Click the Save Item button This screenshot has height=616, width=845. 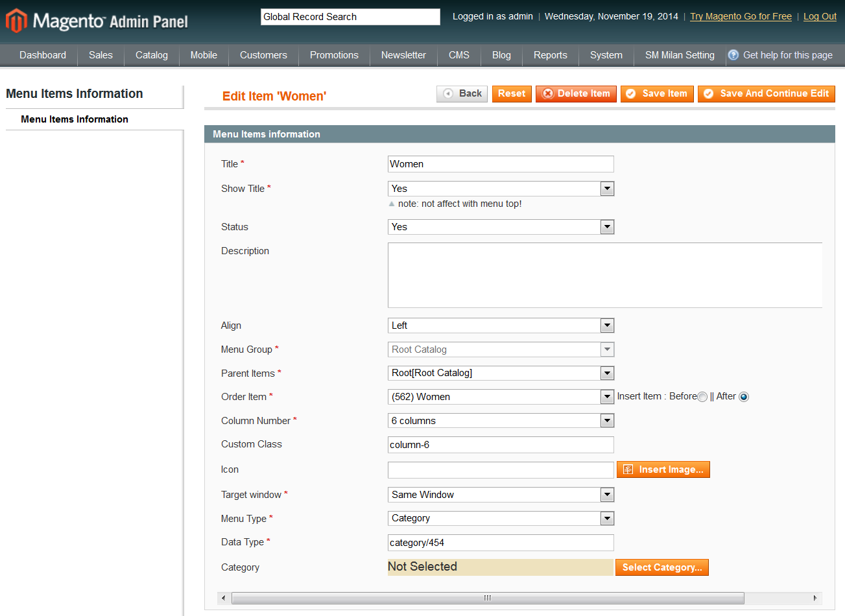657,94
